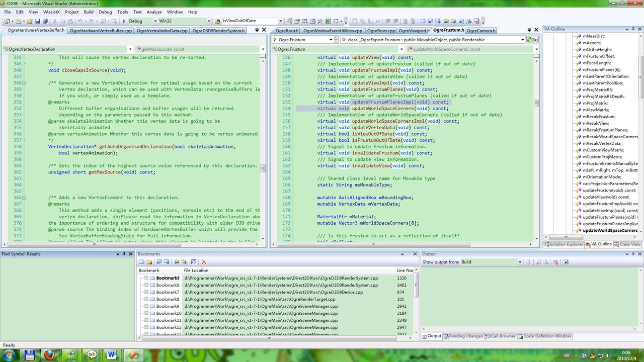Screen dimensions: 644x362
Task: Open Microsoft Word from the taskbar
Action: pos(111,355)
